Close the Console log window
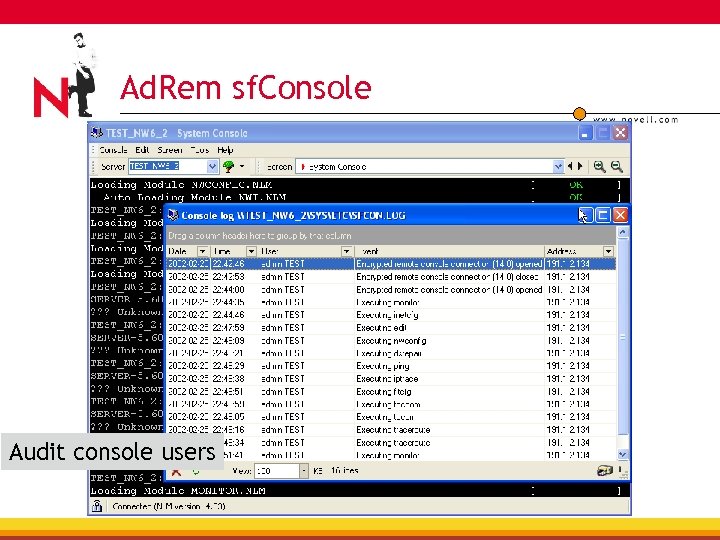 click(620, 215)
